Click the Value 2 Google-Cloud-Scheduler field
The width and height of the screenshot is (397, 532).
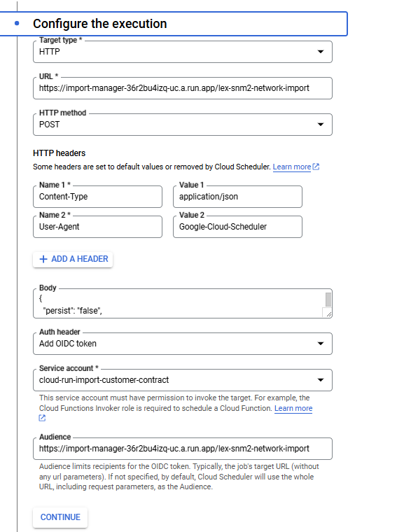point(237,227)
